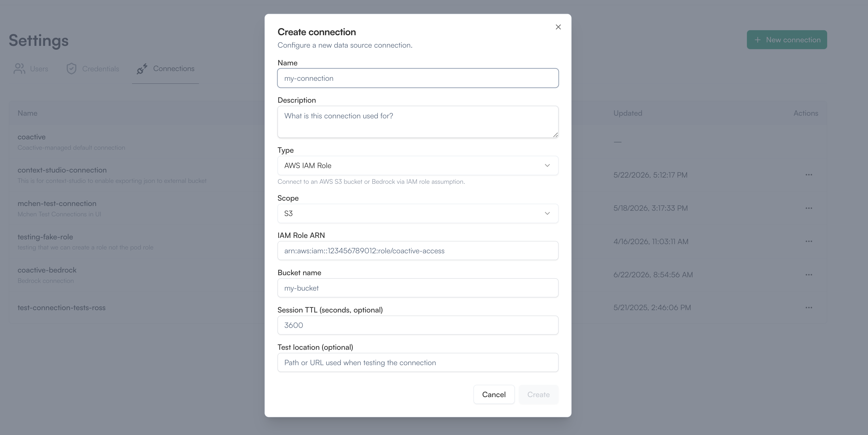The height and width of the screenshot is (435, 868).
Task: Click mchen-test-connection name
Action: [57, 203]
